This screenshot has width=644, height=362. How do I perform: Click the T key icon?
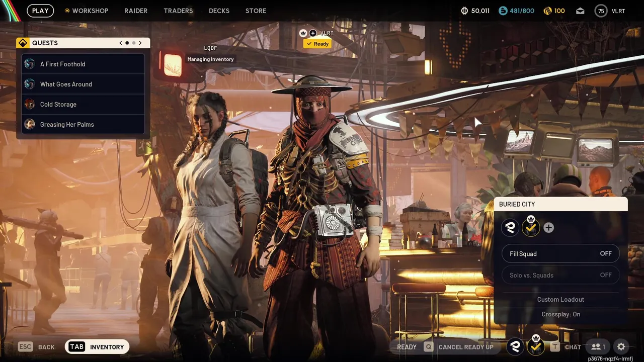pyautogui.click(x=555, y=347)
